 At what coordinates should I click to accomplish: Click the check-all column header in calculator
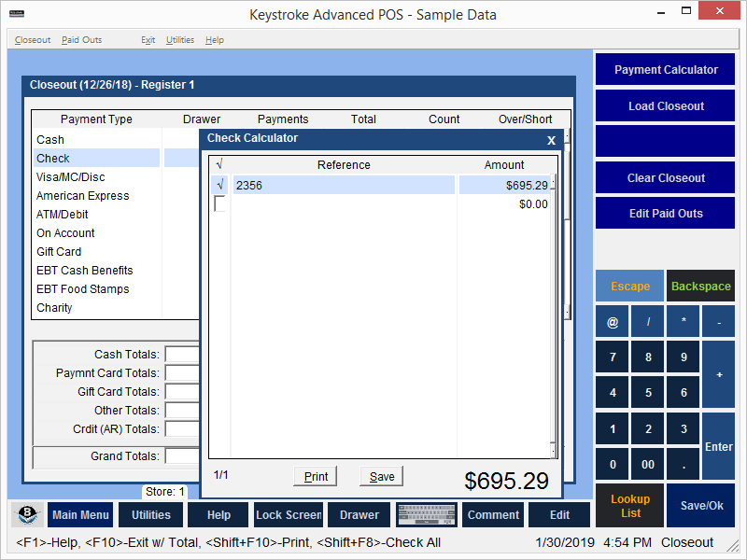pos(219,165)
